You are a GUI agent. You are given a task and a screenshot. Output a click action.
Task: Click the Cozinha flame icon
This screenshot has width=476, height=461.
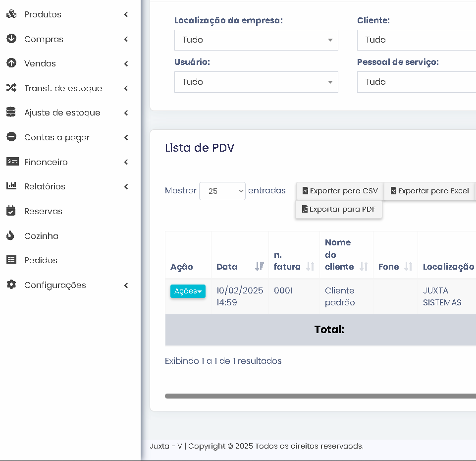[x=11, y=236]
